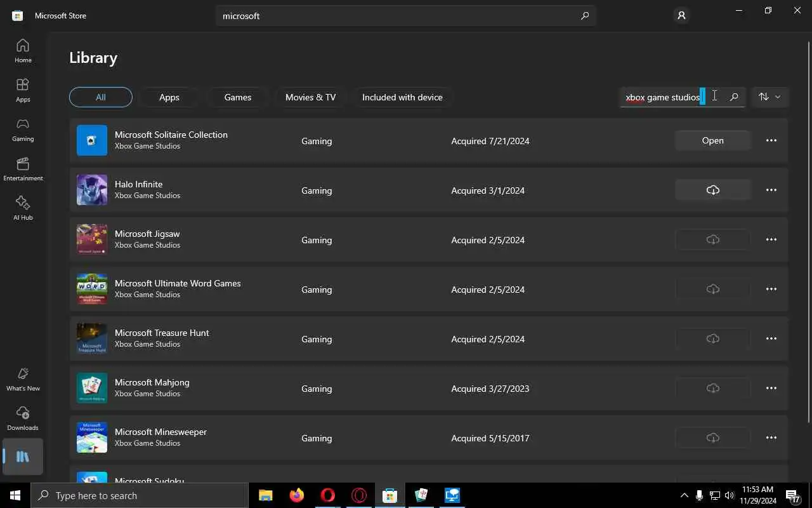Click the Microsoft Mahjong title
Image resolution: width=812 pixels, height=508 pixels.
(152, 382)
